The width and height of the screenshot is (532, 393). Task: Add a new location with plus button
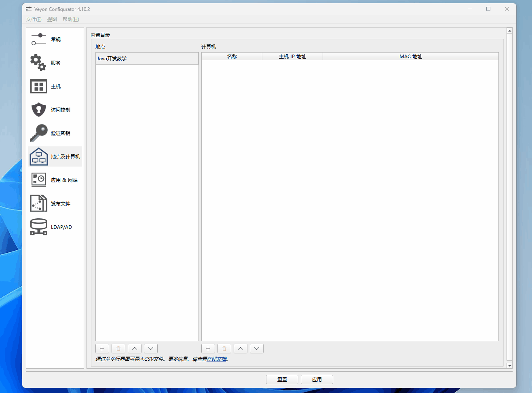[x=102, y=349]
